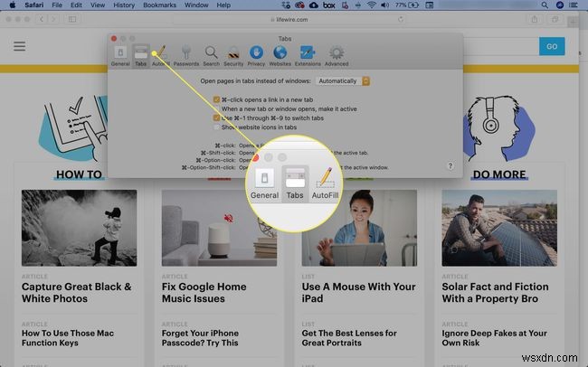The image size is (588, 367).
Task: Click the lifewire.com address bar
Action: 289,19
